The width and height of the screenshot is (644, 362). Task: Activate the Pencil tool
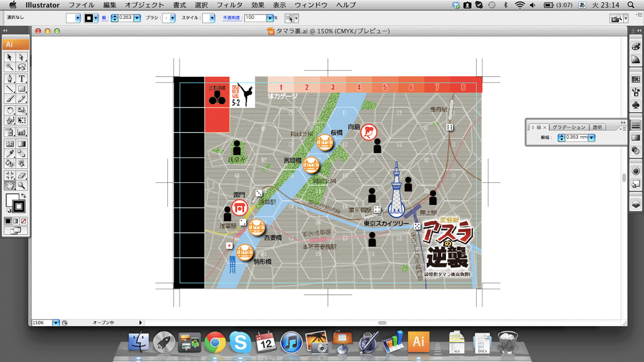click(21, 99)
